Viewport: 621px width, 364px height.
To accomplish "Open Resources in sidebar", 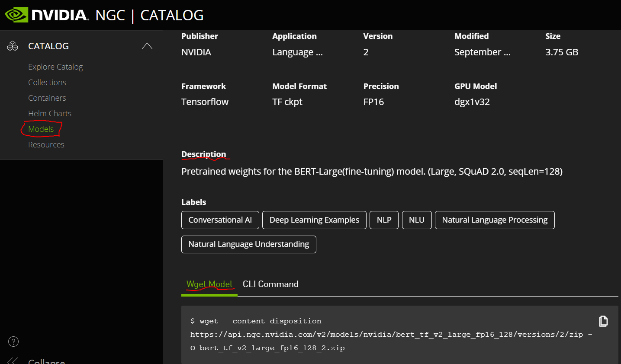I will pos(46,144).
